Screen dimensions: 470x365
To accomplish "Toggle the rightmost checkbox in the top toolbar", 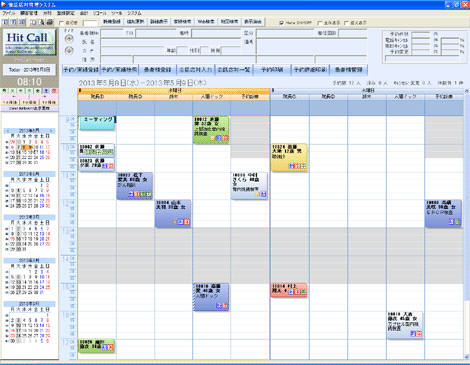I will point(346,23).
